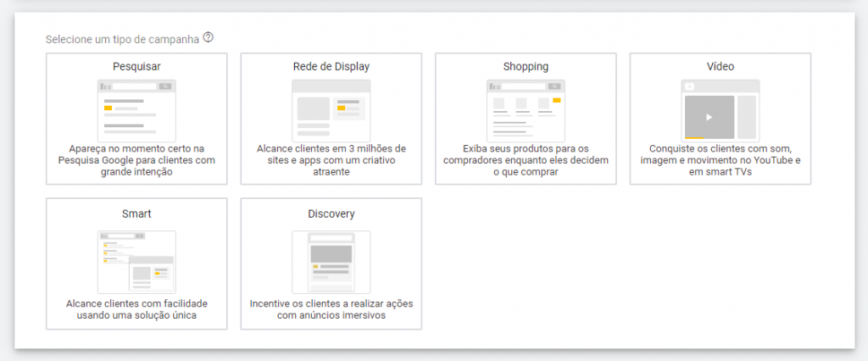Pick the Shopping campaign type card
The width and height of the screenshot is (868, 361).
526,119
